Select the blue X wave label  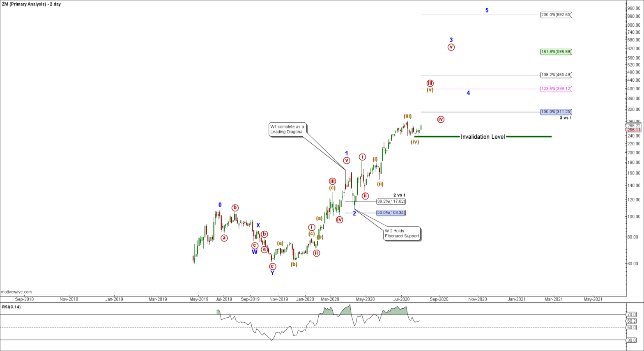[x=258, y=225]
